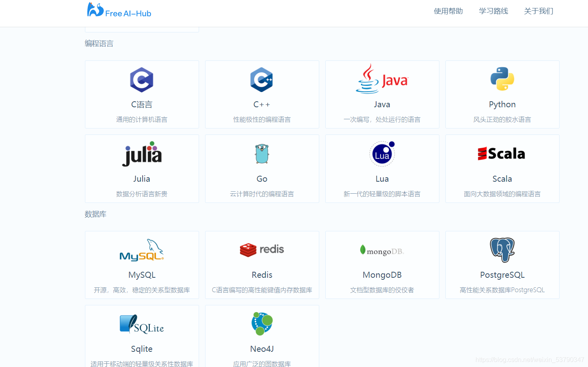Click the Neo4J graph logo

point(262,323)
